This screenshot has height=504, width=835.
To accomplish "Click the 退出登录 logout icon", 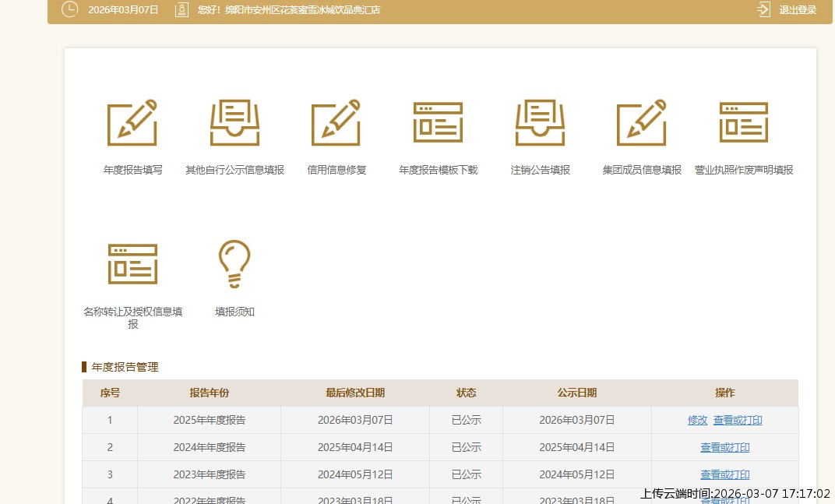I will pos(763,10).
